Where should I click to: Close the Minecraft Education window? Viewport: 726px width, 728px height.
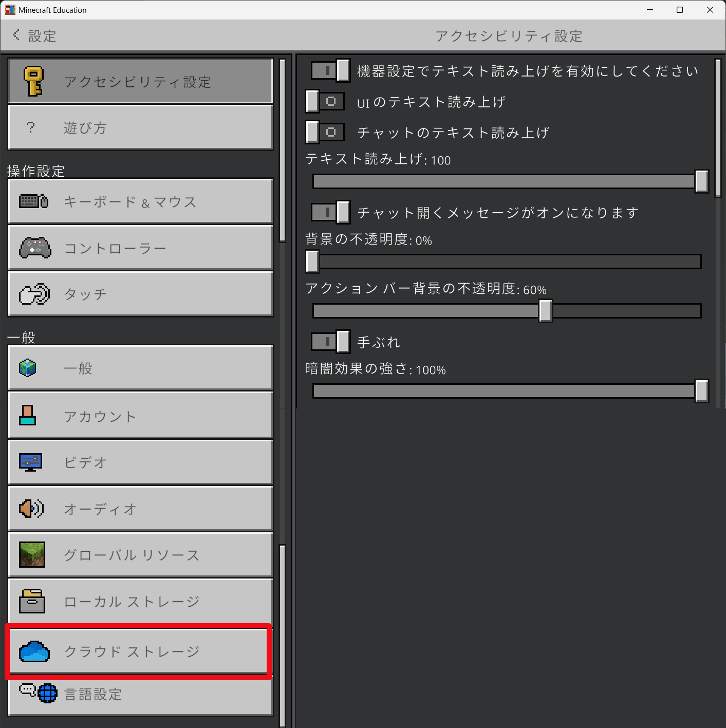[x=710, y=10]
